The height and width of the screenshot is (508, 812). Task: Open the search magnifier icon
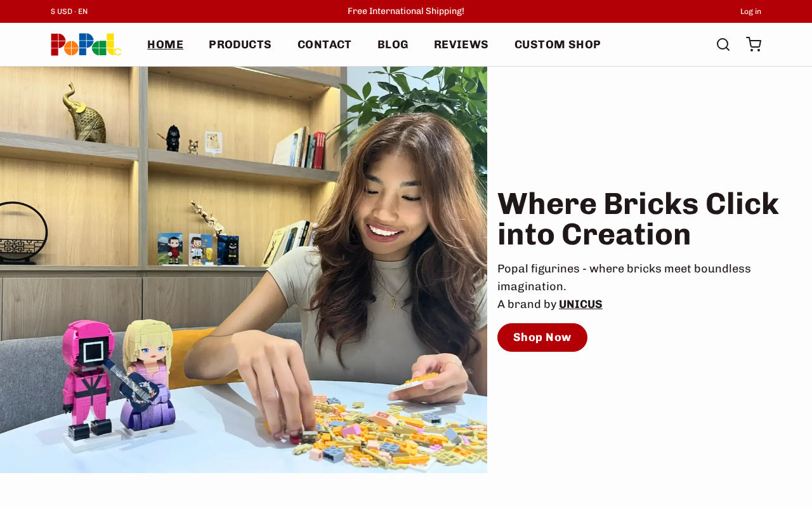(723, 44)
